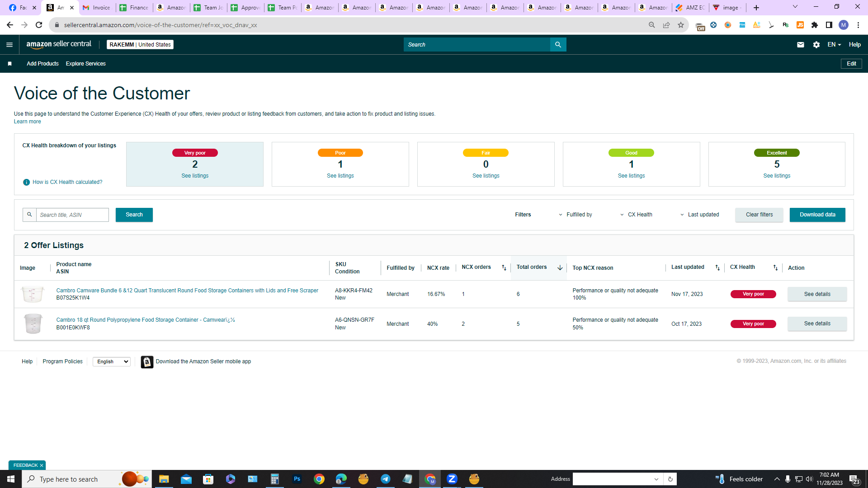This screenshot has height=488, width=868.
Task: Open the Help menu in header
Action: [x=854, y=44]
